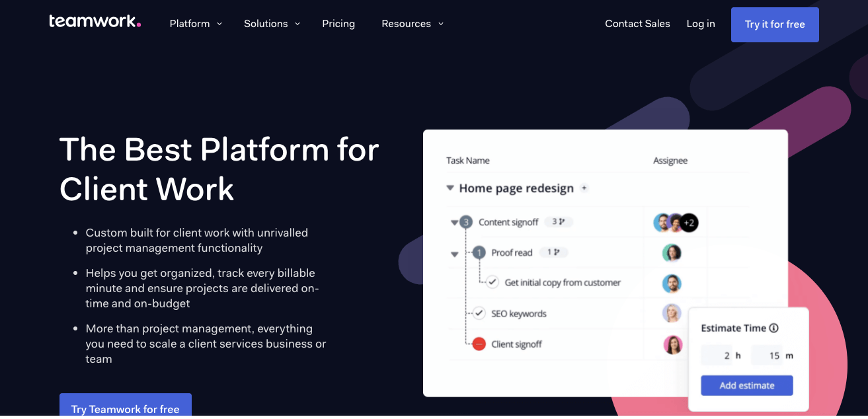Click Try Teamwork for free button
868x419 pixels.
[x=126, y=406]
